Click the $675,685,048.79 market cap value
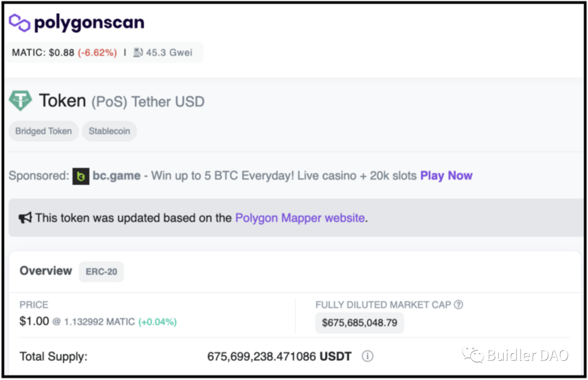 coord(359,323)
